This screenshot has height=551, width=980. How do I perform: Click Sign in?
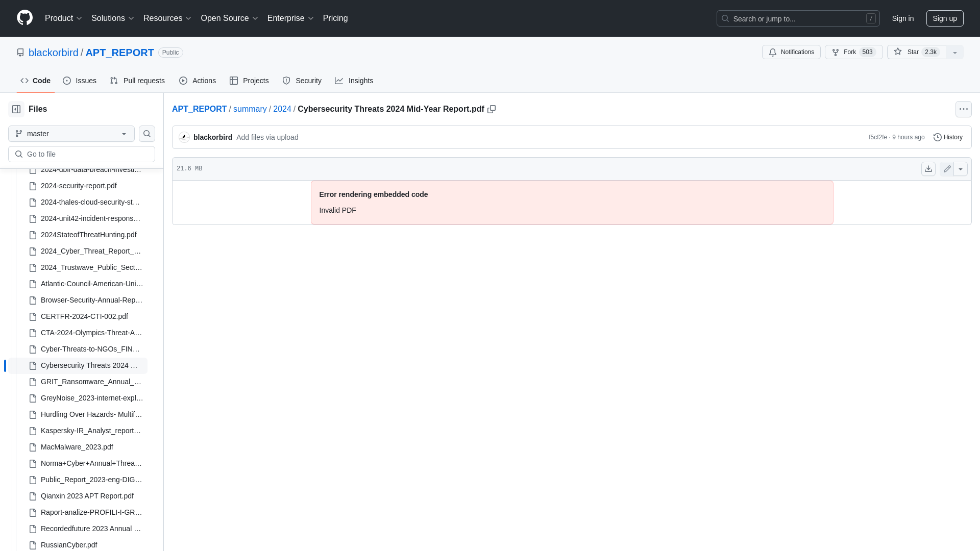point(903,18)
